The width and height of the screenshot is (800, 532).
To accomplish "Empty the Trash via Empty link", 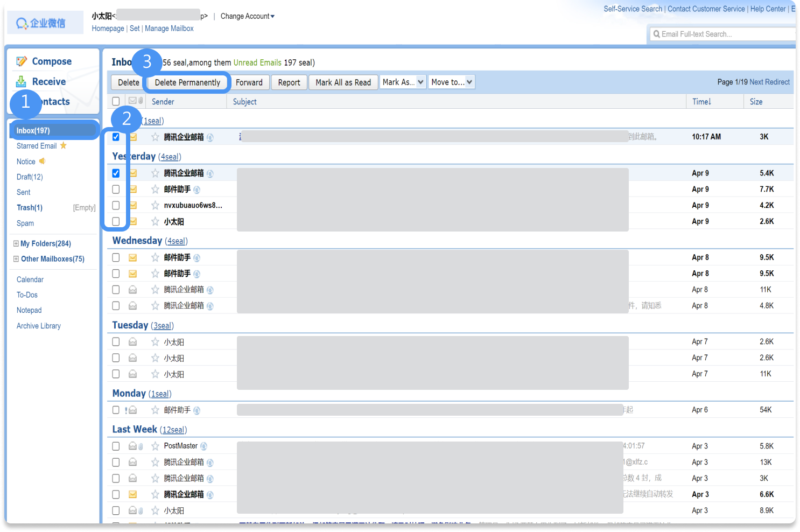I will (85, 208).
